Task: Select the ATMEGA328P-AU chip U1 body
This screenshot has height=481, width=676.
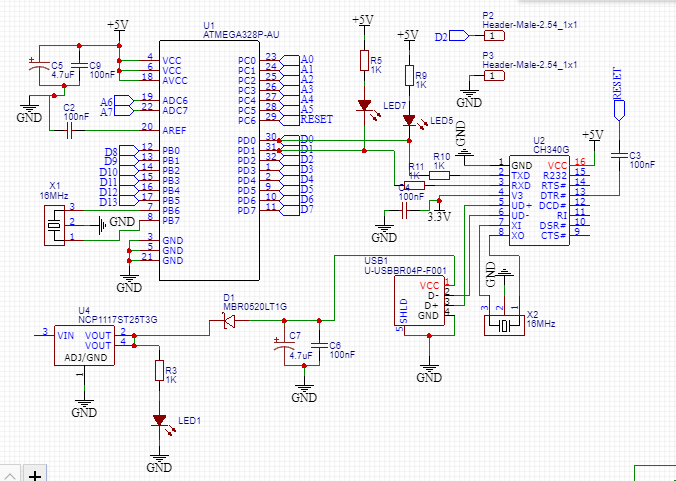Action: click(x=210, y=160)
